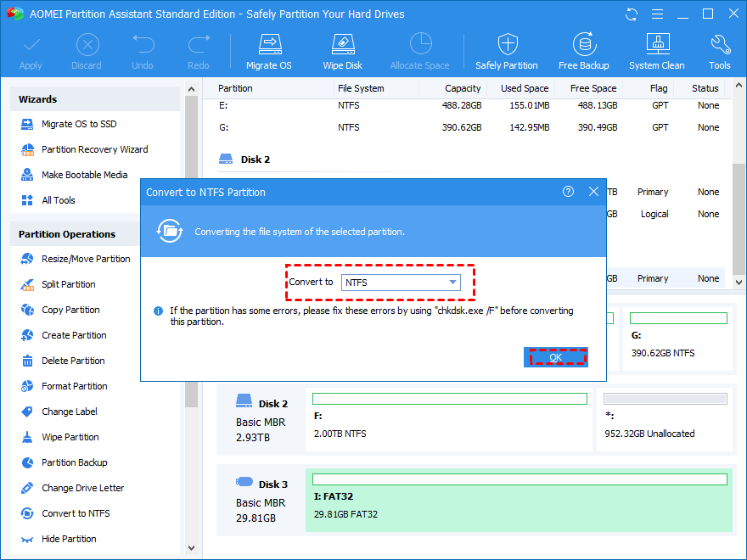Click the refresh icon in title bar
The image size is (747, 560).
click(632, 14)
